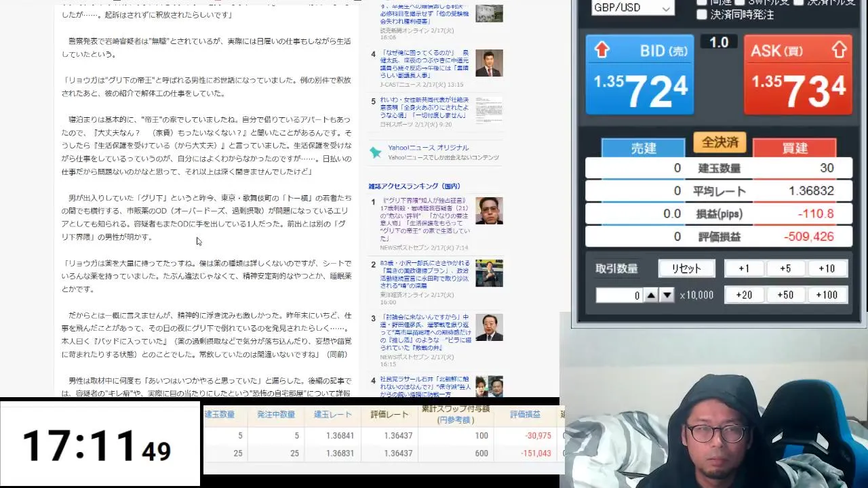Open magazine ranking article 4 about ラサール石井

pos(425,386)
